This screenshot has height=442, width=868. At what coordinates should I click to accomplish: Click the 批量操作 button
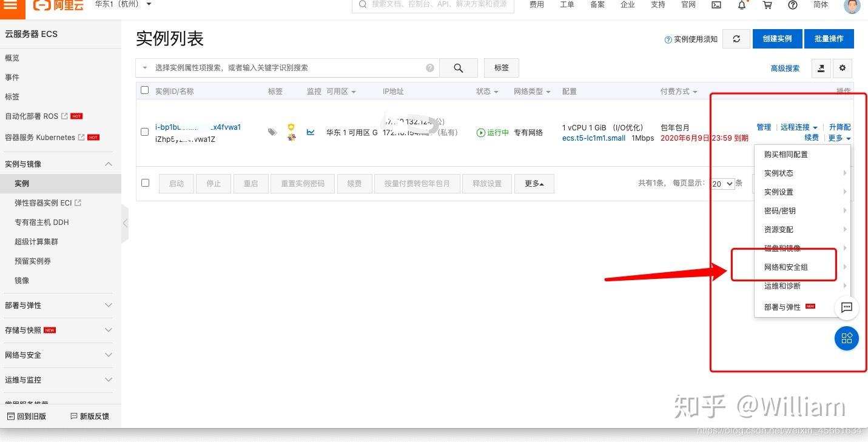829,39
